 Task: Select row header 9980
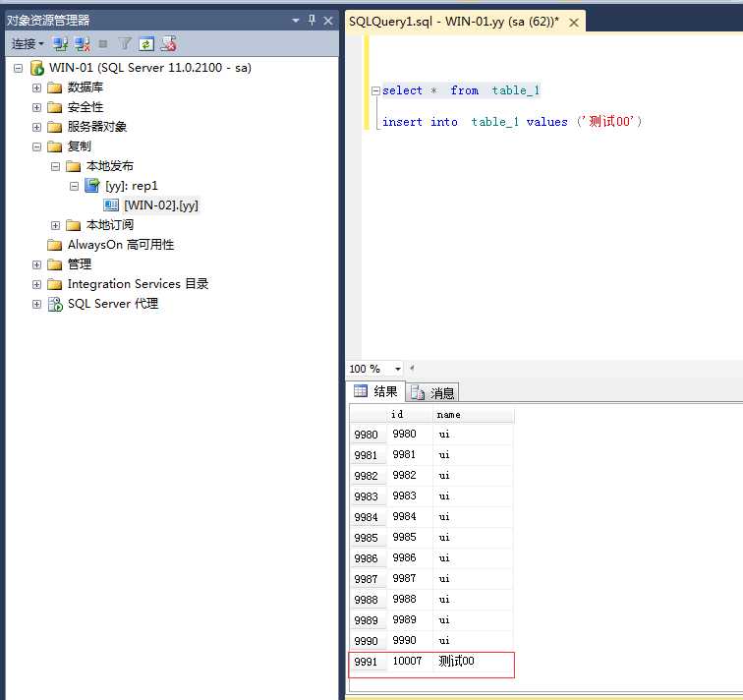point(369,435)
